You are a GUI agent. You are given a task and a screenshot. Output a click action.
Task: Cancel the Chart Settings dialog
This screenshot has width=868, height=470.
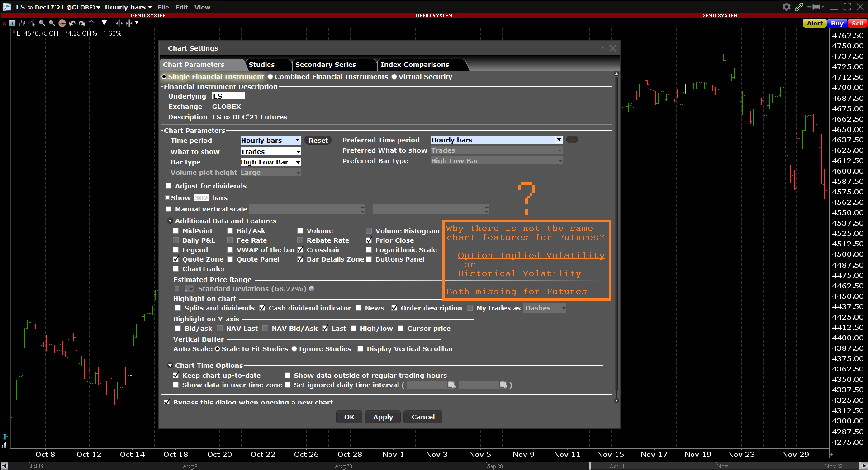click(x=423, y=417)
